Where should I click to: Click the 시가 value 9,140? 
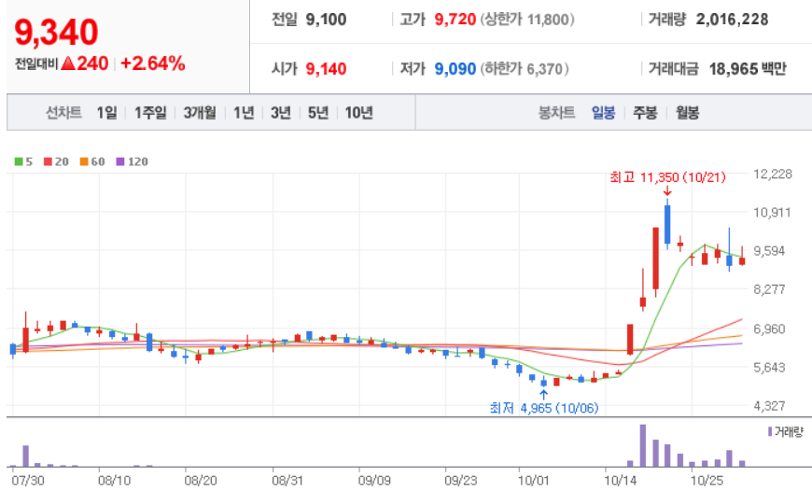[326, 69]
